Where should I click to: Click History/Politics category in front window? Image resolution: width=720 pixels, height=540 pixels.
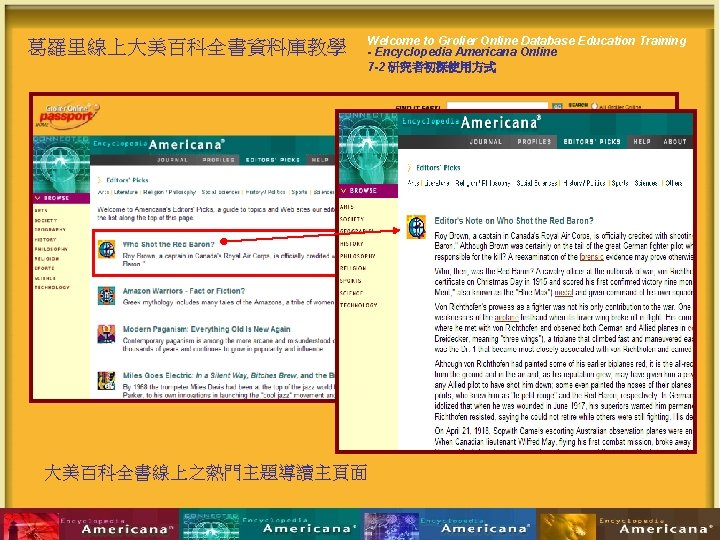click(584, 183)
